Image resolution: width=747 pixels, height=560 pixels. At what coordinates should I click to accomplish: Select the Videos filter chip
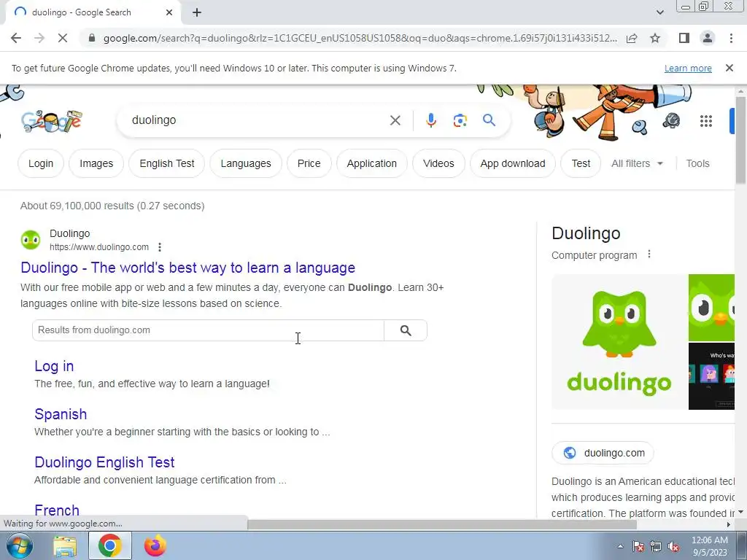coord(438,163)
